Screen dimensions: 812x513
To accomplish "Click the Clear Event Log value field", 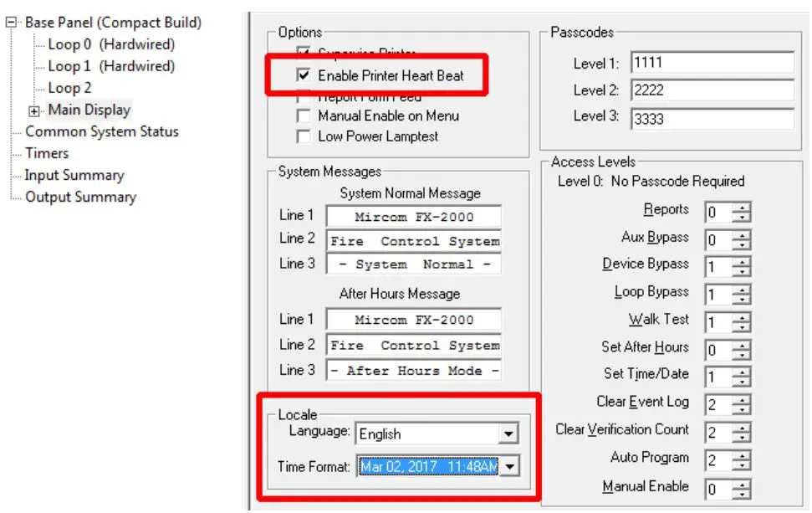I will click(719, 405).
